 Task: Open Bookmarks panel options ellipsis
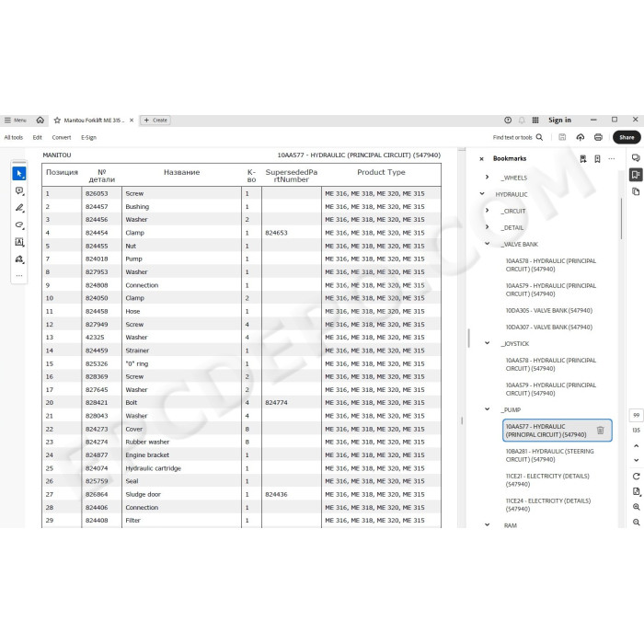(612, 159)
